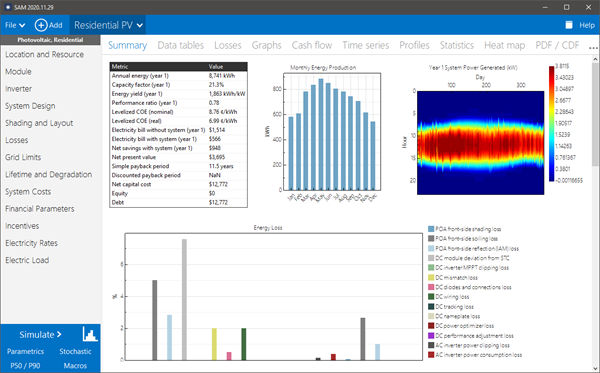The image size is (600, 373).
Task: Switch to the PDF / CDF tab
Action: [557, 45]
